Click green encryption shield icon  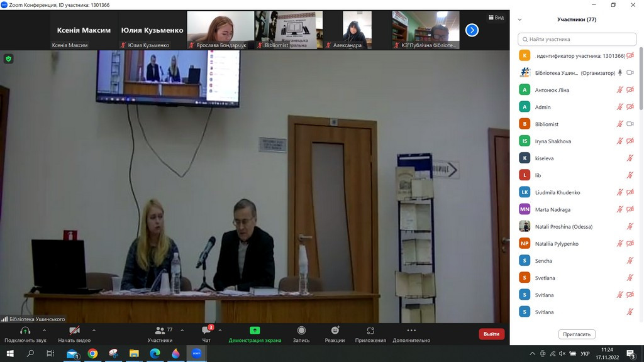(x=9, y=58)
